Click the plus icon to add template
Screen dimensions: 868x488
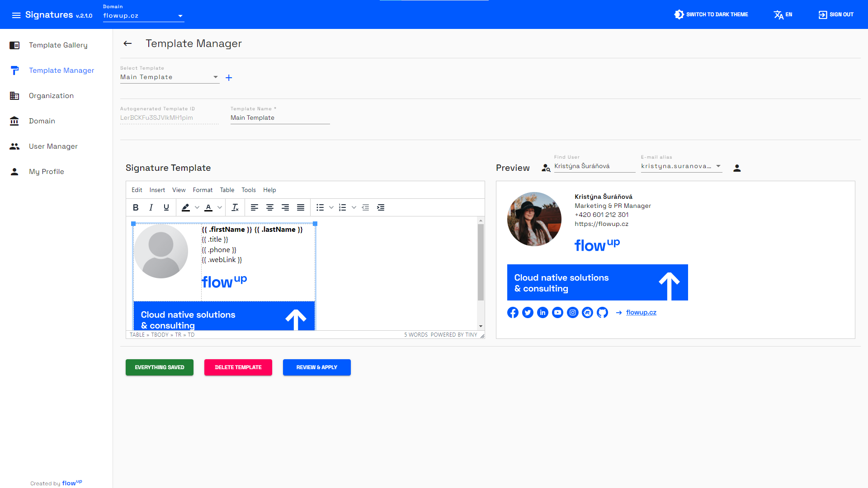point(229,78)
